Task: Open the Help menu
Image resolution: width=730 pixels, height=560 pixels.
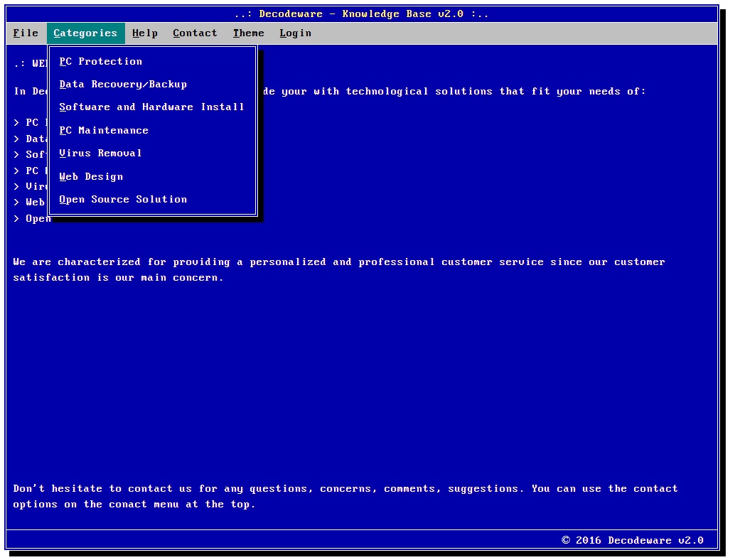Action: tap(145, 33)
